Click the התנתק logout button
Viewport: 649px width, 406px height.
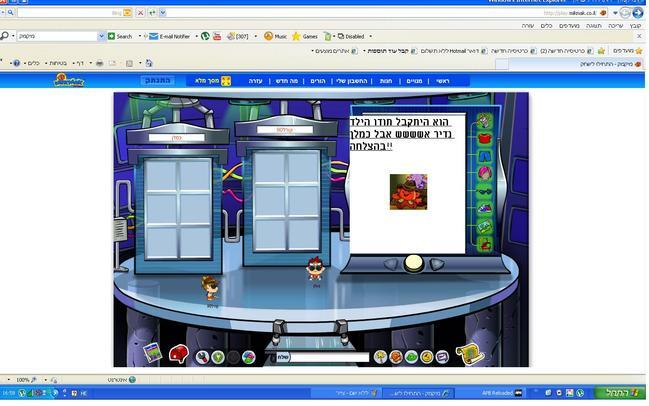click(158, 80)
